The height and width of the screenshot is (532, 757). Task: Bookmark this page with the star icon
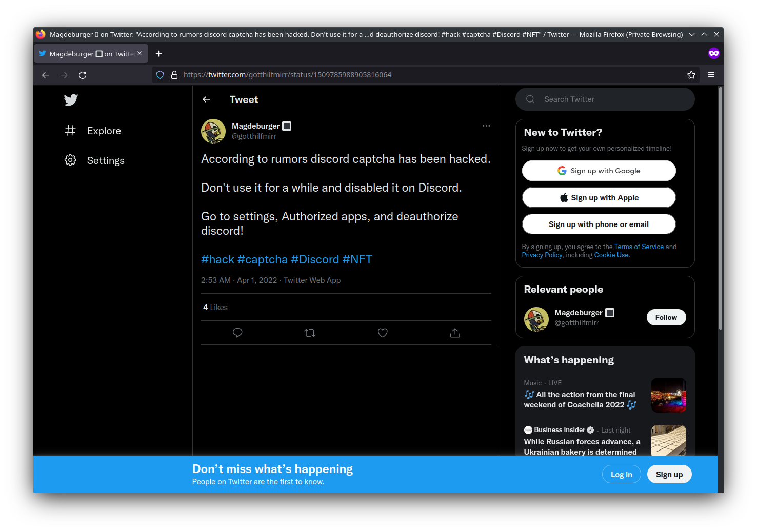tap(691, 75)
